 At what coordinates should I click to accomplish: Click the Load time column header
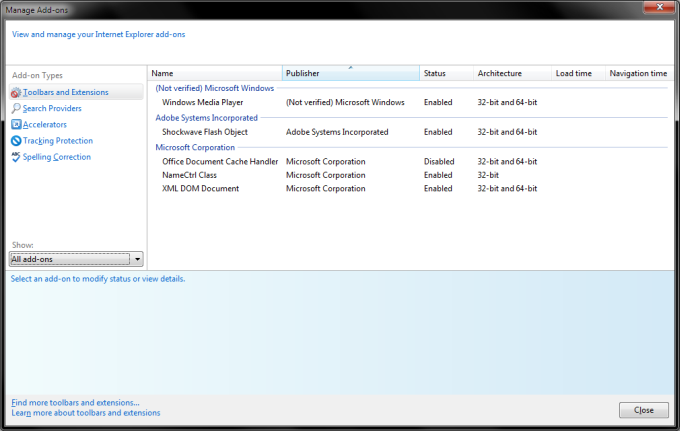[x=578, y=74]
